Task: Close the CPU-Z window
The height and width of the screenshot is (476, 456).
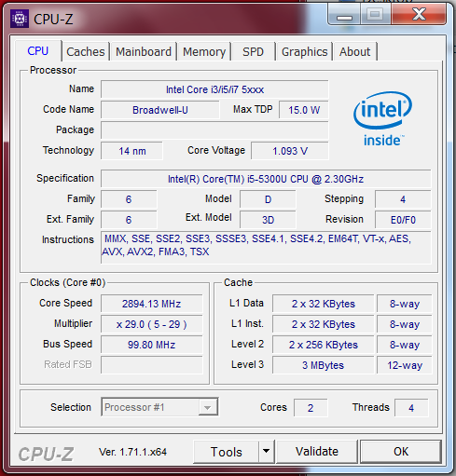Action: coord(419,15)
